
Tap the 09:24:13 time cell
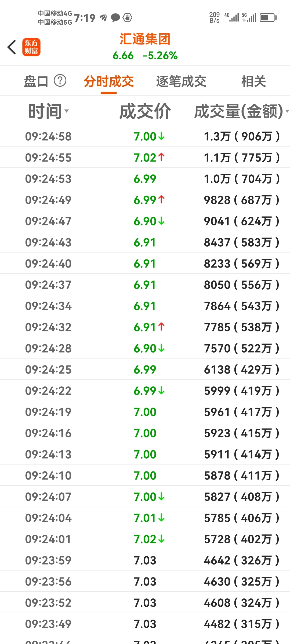pos(48,454)
